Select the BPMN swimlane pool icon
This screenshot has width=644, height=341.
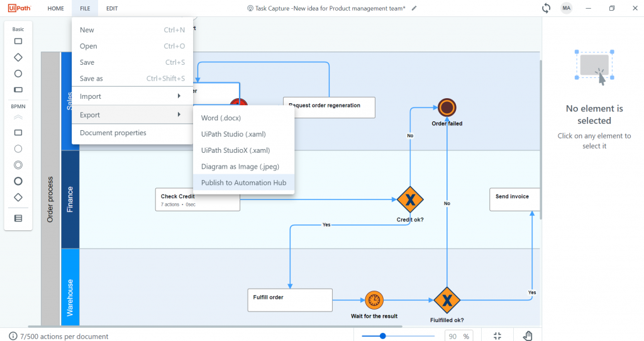pyautogui.click(x=18, y=218)
